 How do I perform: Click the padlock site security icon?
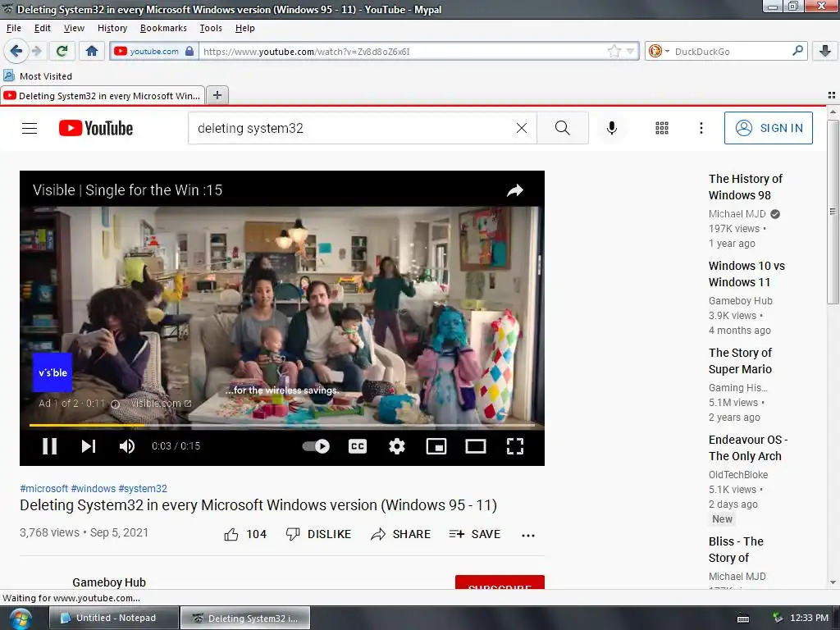(189, 52)
